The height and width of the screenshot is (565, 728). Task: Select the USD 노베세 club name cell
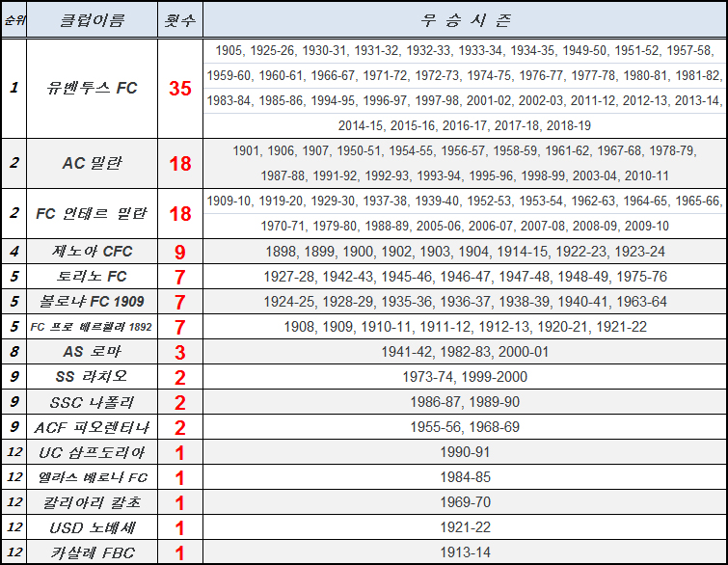click(x=92, y=527)
